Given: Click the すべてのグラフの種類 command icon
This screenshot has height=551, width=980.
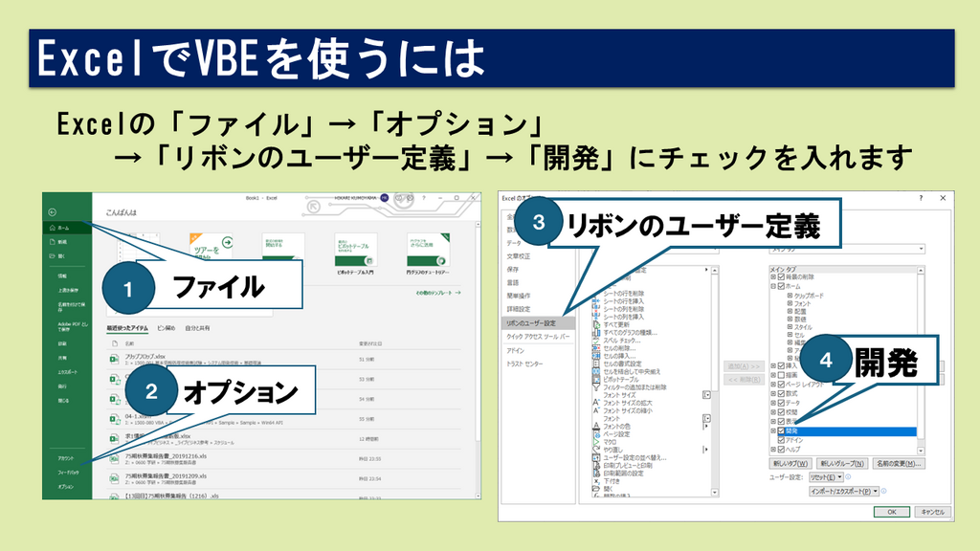Looking at the screenshot, I should [x=596, y=332].
